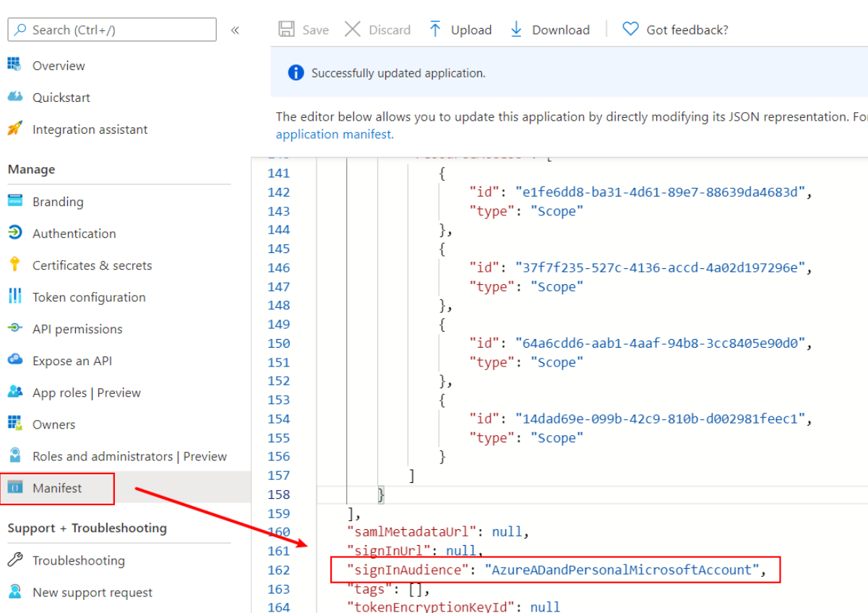Click the blue info icon in notification
The width and height of the screenshot is (868, 613).
(x=296, y=73)
